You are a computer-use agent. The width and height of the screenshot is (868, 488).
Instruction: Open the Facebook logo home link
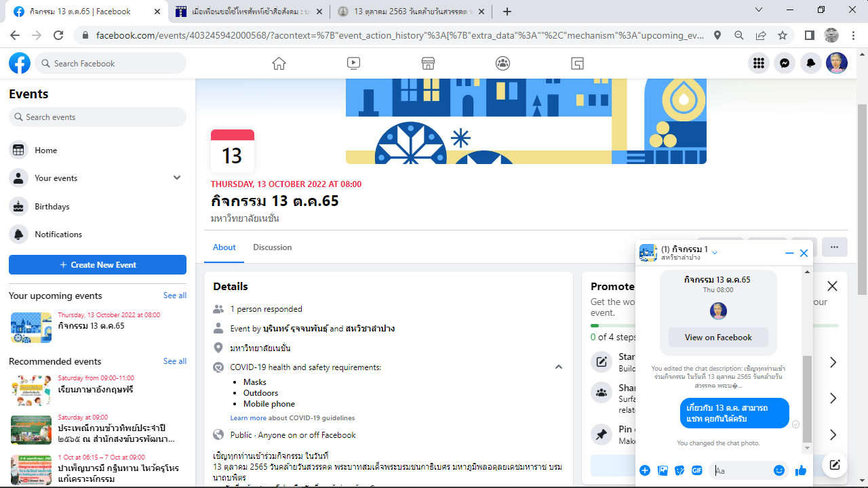pos(20,63)
